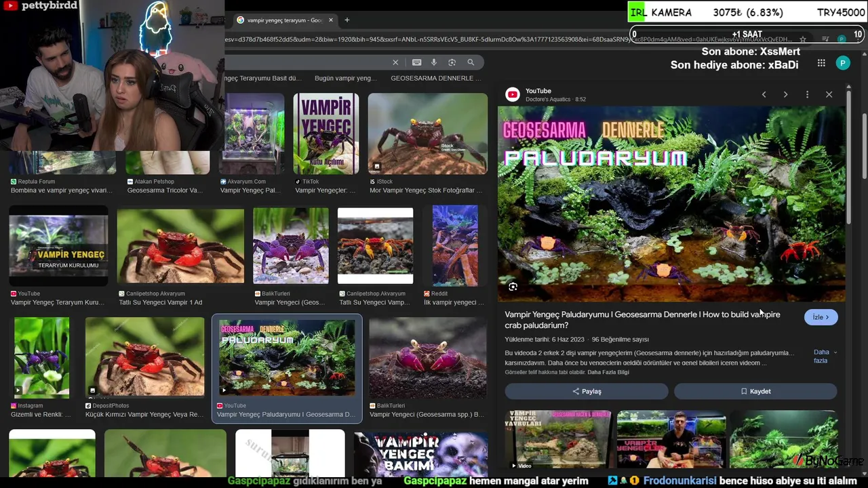Viewport: 868px width, 488px height.
Task: Open selected YouTube Paludaryum result thumbnail
Action: click(287, 357)
